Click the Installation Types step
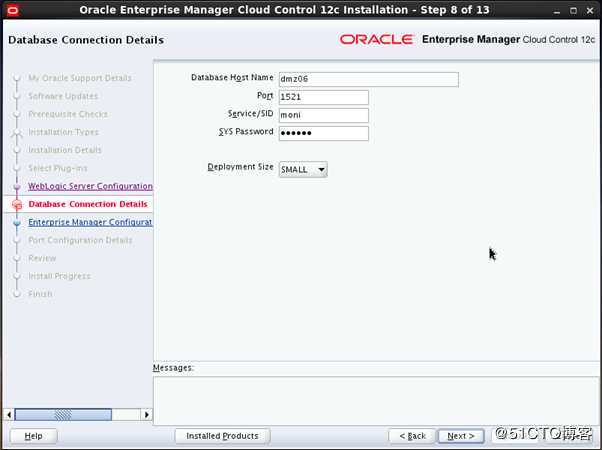Image resolution: width=602 pixels, height=450 pixels. pyautogui.click(x=63, y=132)
